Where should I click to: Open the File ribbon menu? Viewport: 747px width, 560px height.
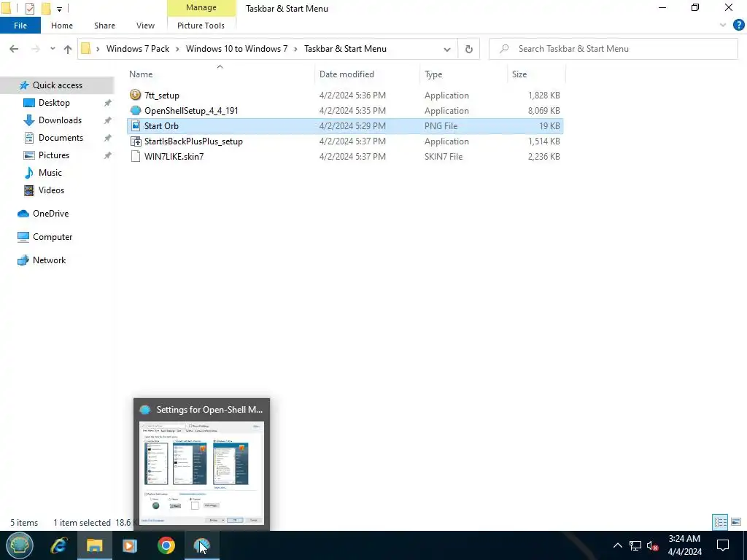20,26
